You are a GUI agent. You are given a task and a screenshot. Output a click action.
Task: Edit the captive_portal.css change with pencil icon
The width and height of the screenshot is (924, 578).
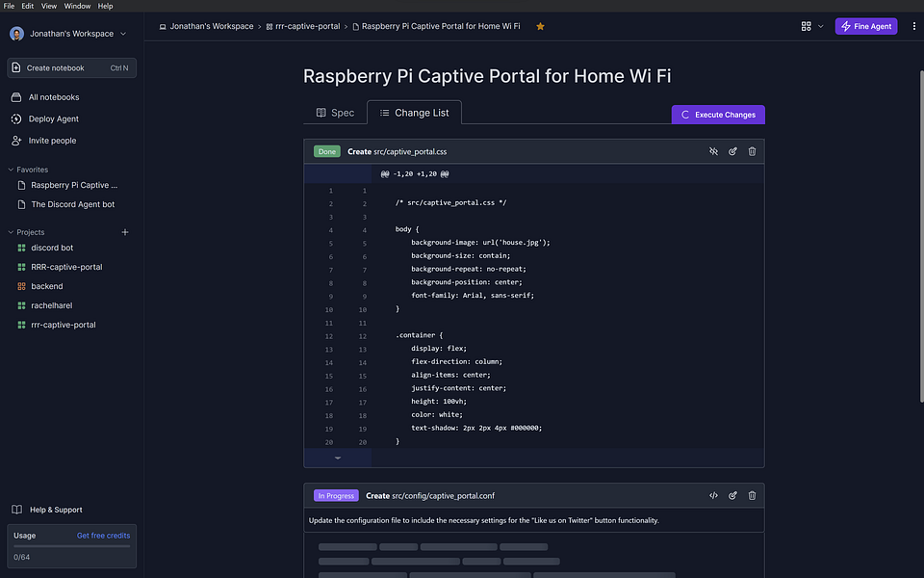pyautogui.click(x=732, y=151)
